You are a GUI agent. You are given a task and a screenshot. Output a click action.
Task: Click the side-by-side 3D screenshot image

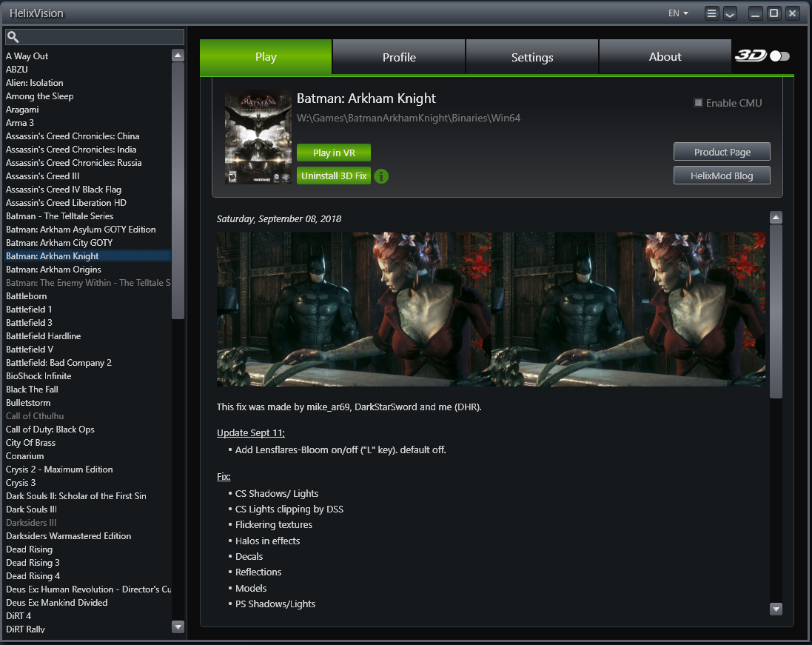(x=491, y=309)
